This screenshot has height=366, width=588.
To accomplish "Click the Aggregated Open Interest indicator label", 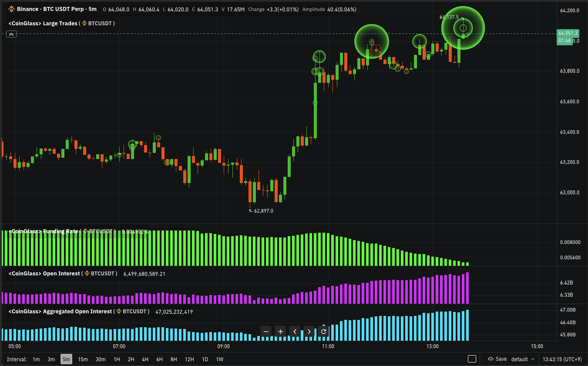I will coord(61,312).
